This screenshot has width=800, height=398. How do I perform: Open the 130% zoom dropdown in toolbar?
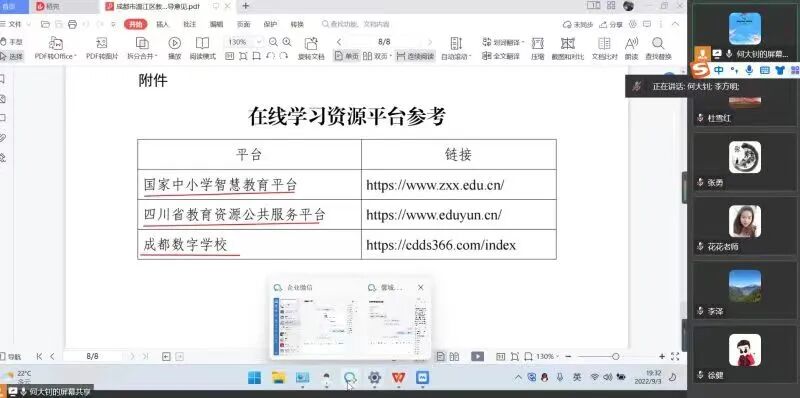pyautogui.click(x=259, y=42)
